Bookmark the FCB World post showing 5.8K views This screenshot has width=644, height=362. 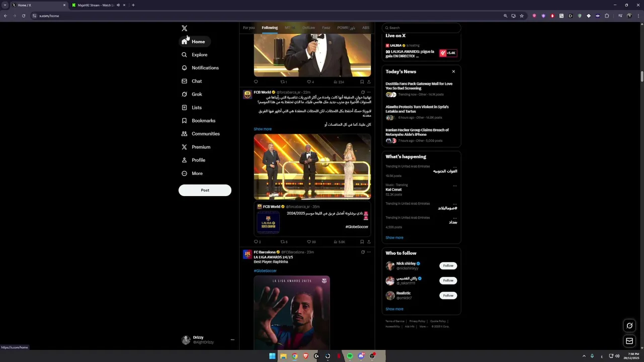362,242
